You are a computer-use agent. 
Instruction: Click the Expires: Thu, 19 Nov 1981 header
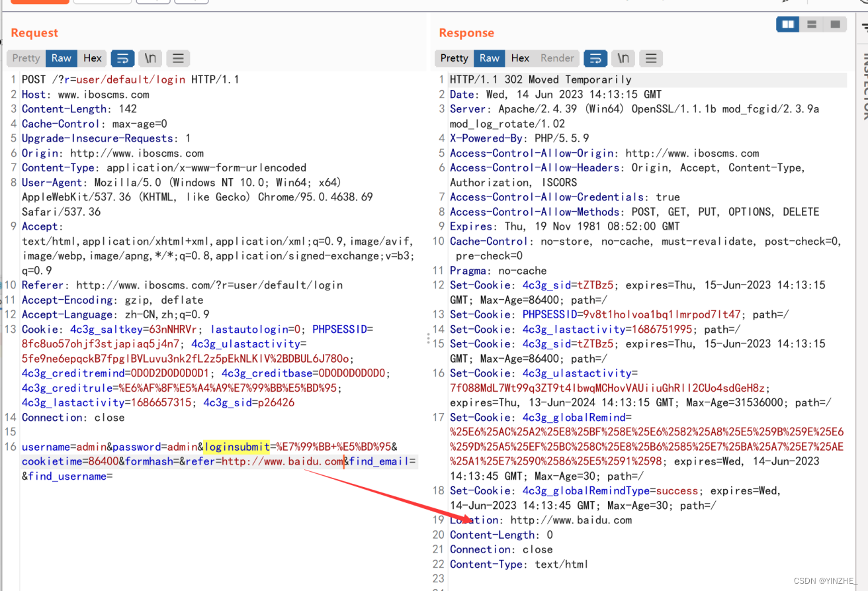pos(565,226)
